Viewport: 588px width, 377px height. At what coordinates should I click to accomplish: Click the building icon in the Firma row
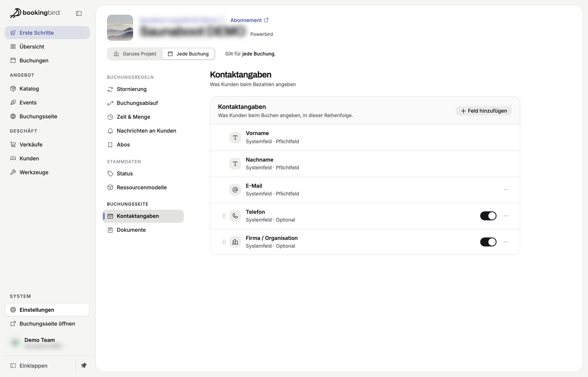(x=235, y=242)
